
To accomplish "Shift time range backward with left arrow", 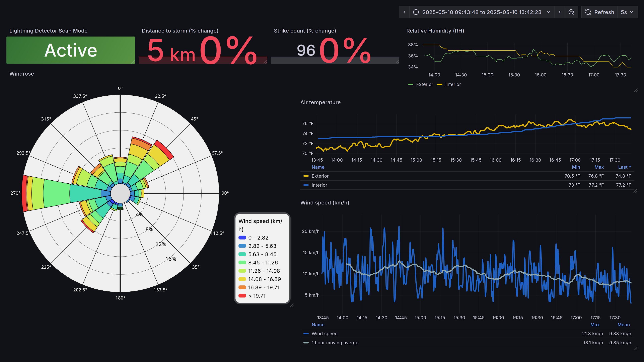I will [404, 12].
